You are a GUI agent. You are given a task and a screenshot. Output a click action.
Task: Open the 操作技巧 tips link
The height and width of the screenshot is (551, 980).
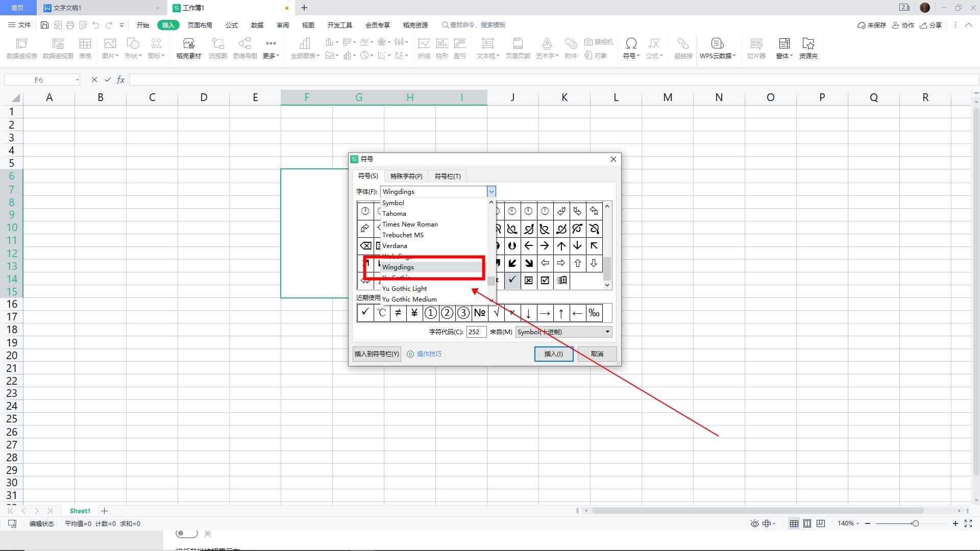(429, 354)
